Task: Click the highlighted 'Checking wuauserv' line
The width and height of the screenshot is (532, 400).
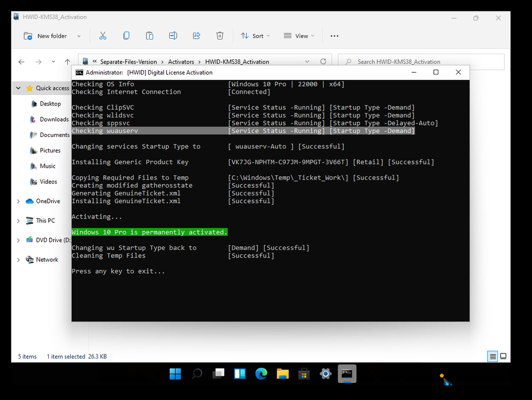Action: [243, 131]
